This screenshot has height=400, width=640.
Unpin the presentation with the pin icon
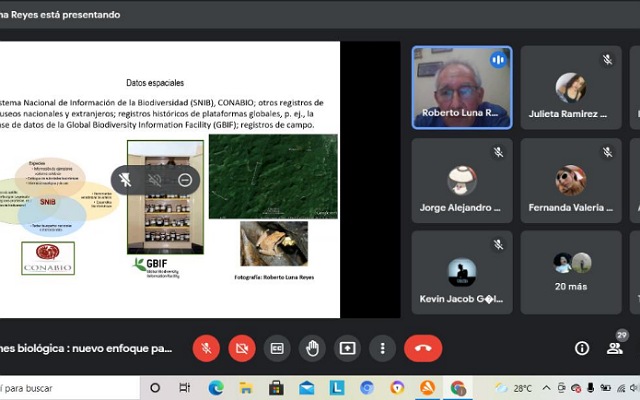125,180
